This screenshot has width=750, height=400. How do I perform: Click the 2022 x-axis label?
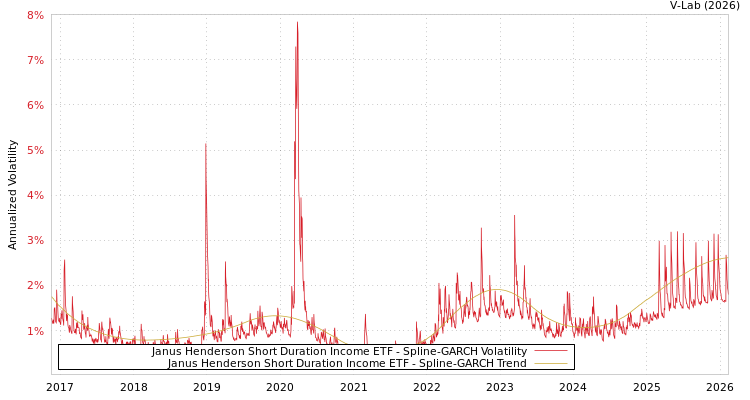[427, 387]
